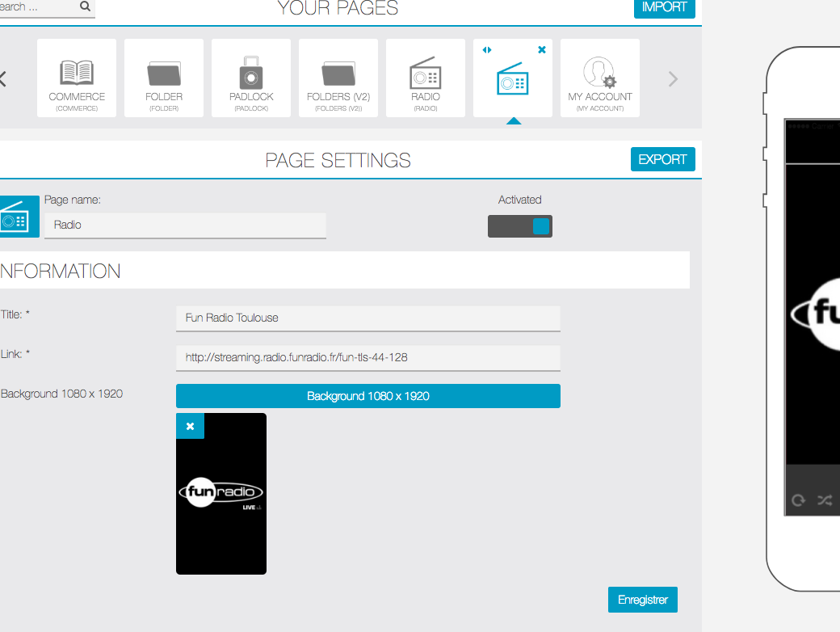
Task: Delete the selected radio page tile
Action: pyautogui.click(x=541, y=50)
